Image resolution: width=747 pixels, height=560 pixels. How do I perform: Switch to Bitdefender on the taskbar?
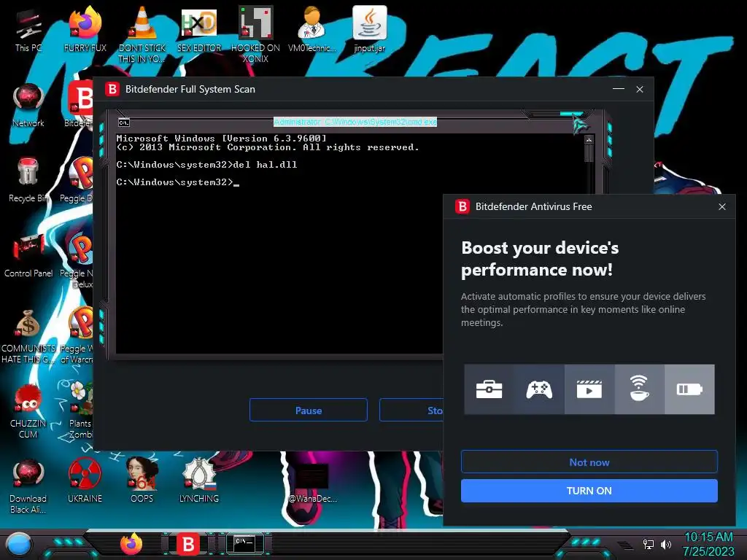pos(188,544)
